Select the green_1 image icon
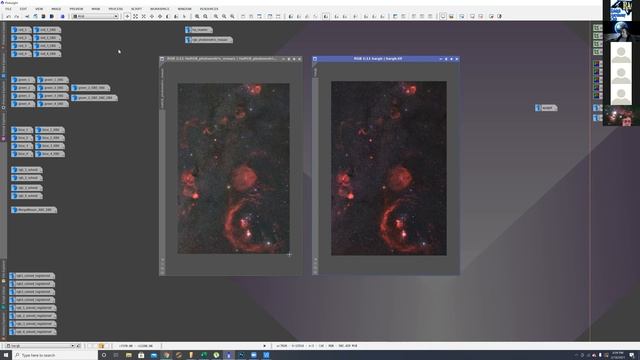The height and width of the screenshot is (360, 640). pos(23,80)
